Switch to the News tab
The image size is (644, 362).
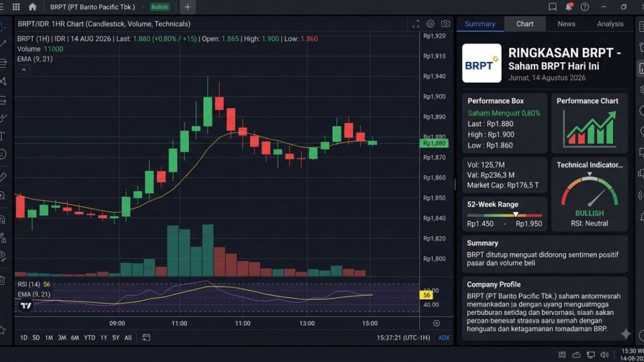566,24
